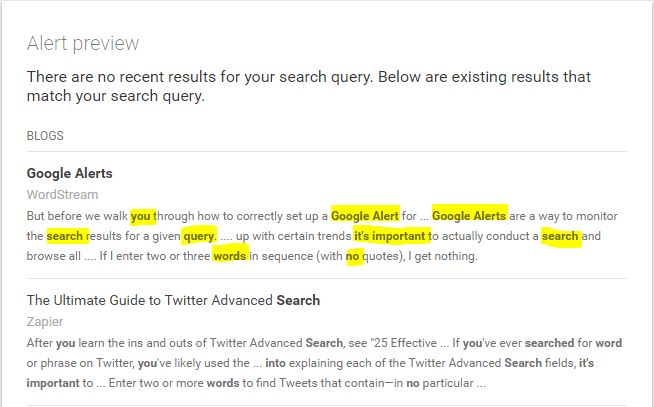Click highlighted "search" after "actually conduct a"
654x407 pixels.
click(x=560, y=236)
